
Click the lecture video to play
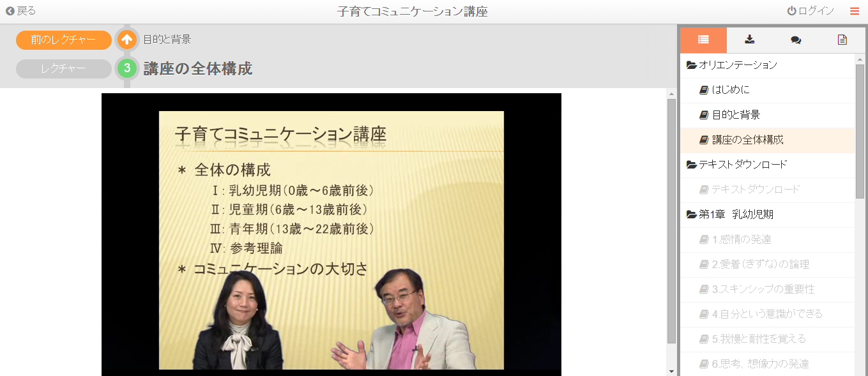click(x=331, y=234)
